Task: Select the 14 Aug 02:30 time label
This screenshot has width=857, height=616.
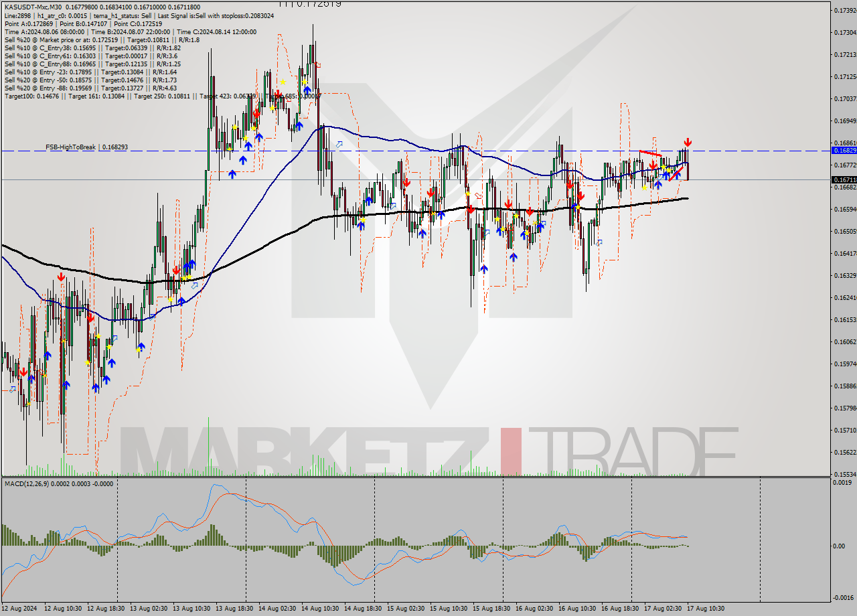Action: [x=277, y=608]
